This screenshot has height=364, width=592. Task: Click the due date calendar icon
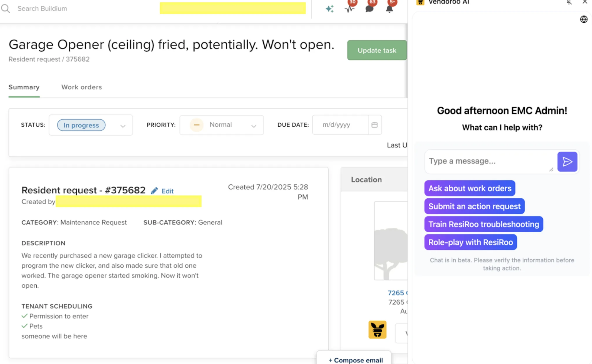(374, 125)
